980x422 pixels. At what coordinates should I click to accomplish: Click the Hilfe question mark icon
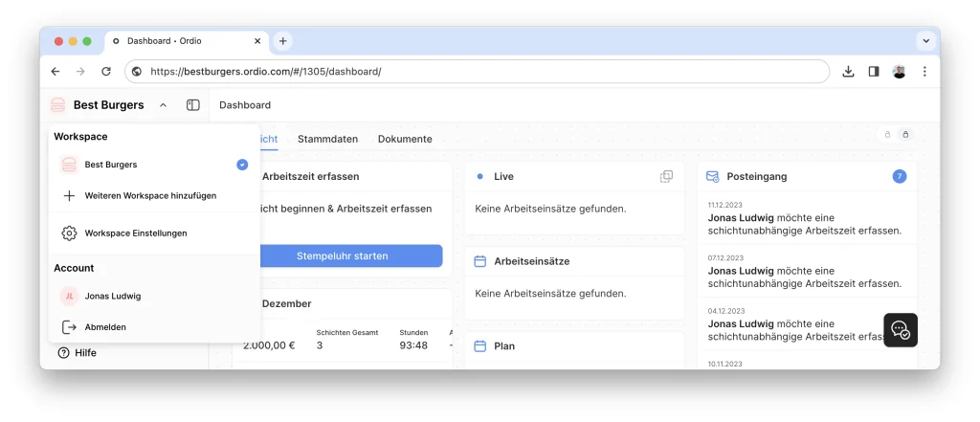click(x=64, y=353)
